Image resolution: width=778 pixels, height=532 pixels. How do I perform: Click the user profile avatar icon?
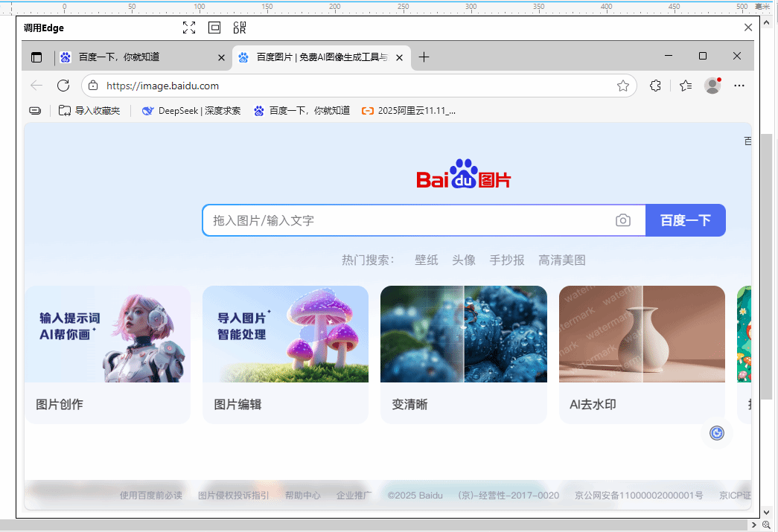(x=712, y=86)
